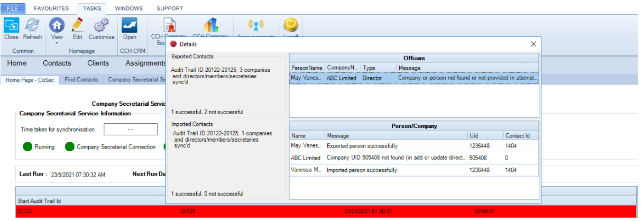Open the SUPPORT ribbon tab
The height and width of the screenshot is (221, 644).
[170, 8]
